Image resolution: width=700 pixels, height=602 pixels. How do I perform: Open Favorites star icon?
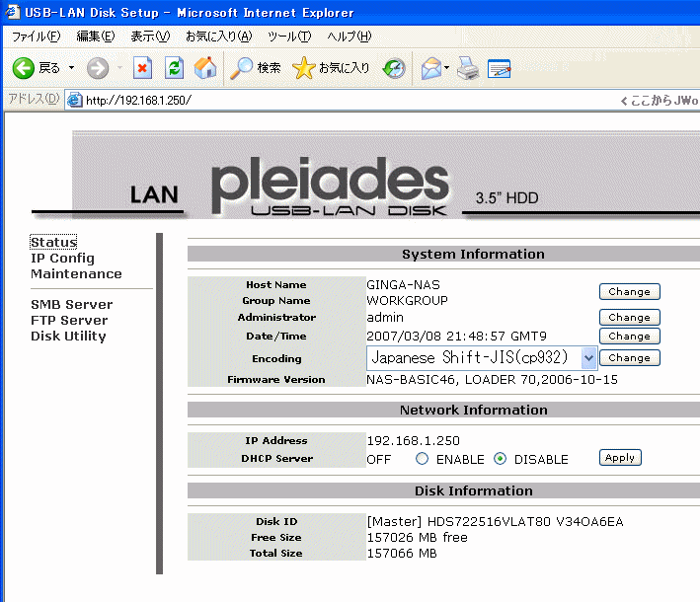pos(304,68)
